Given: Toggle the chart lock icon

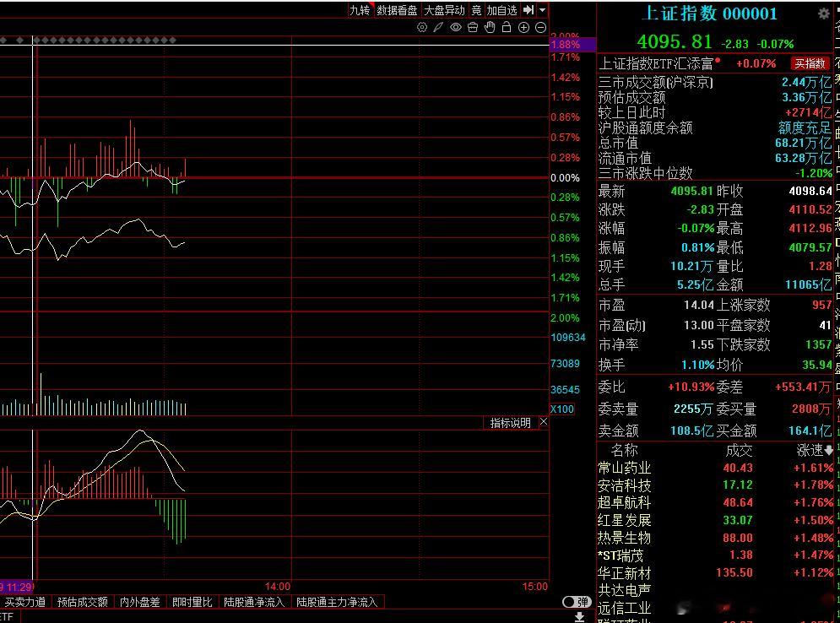Looking at the screenshot, I should point(507,27).
